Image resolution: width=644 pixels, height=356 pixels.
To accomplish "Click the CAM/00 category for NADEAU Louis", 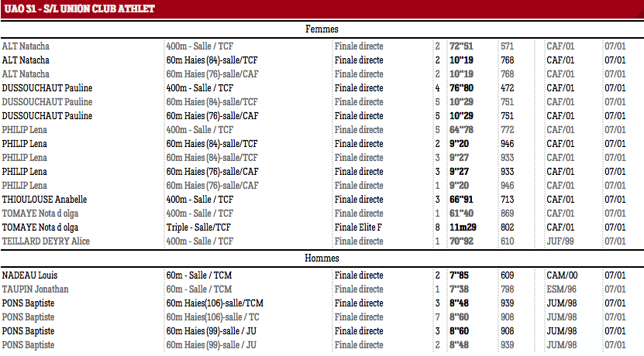I will (x=562, y=276).
